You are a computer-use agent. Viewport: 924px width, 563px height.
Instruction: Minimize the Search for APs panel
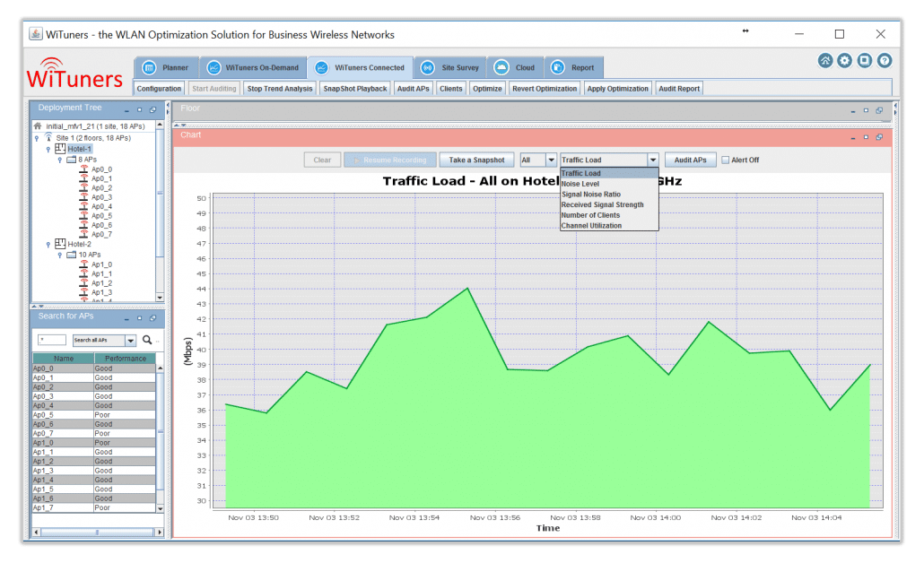click(126, 319)
